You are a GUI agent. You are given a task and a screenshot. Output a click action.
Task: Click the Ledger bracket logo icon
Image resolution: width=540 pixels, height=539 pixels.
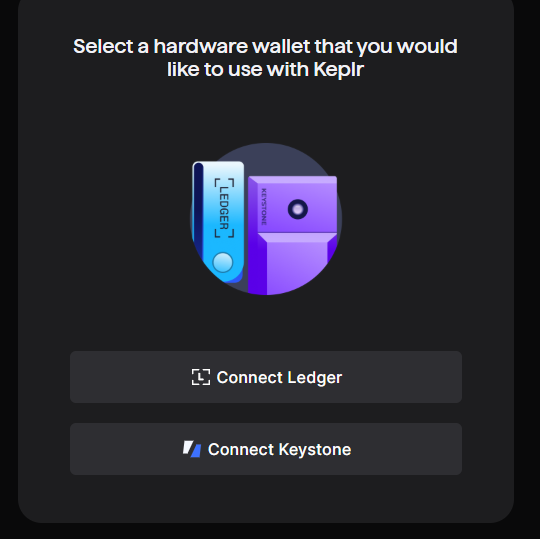tap(201, 377)
